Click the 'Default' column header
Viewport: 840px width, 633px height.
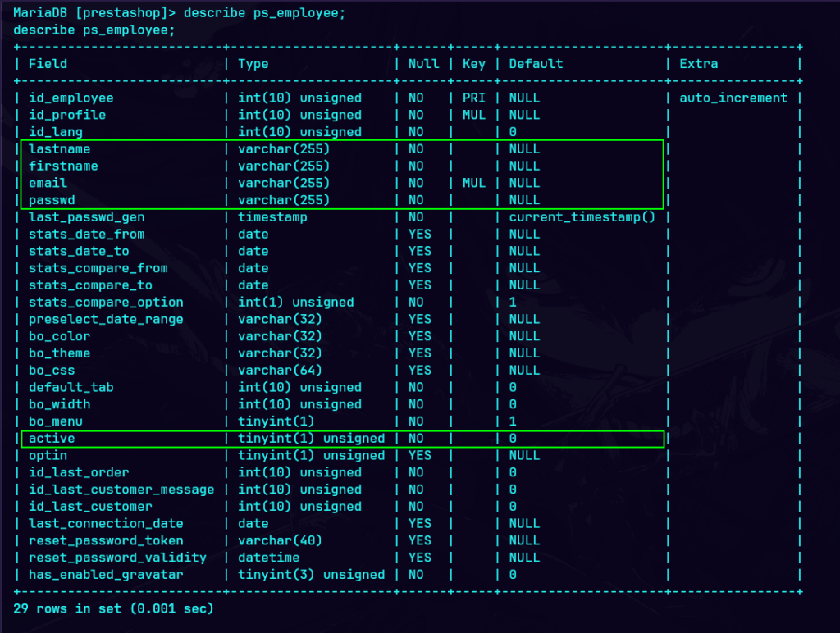[x=536, y=64]
